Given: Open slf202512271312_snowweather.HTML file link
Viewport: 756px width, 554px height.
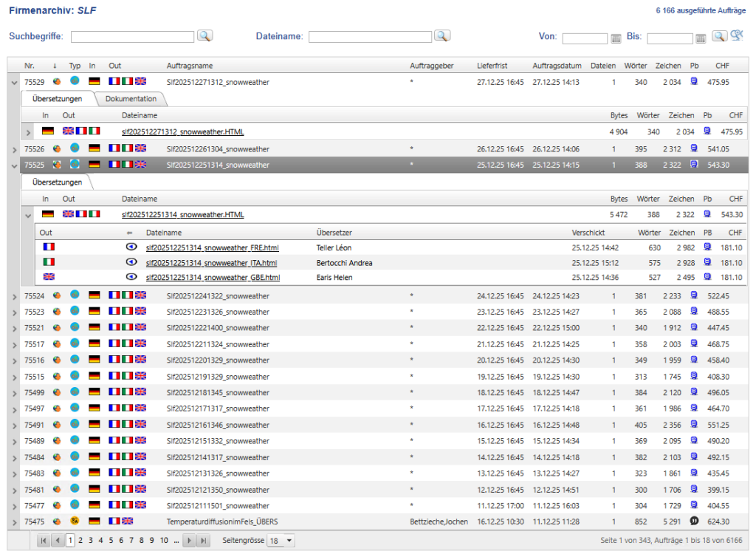Looking at the screenshot, I should coord(182,132).
